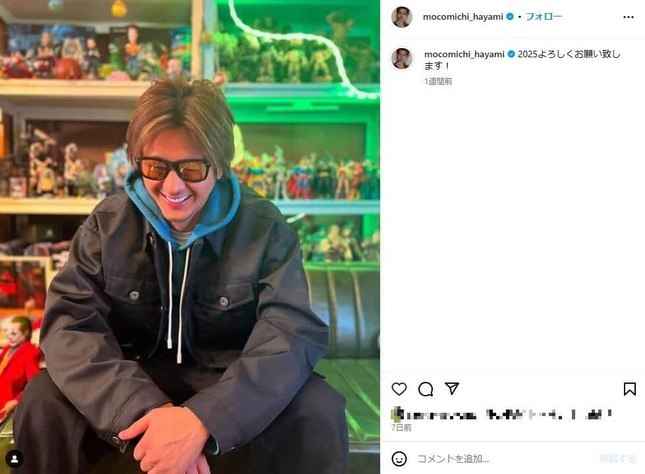Image resolution: width=645 pixels, height=474 pixels.
Task: Open comments via the speech bubble icon
Action: click(x=425, y=389)
